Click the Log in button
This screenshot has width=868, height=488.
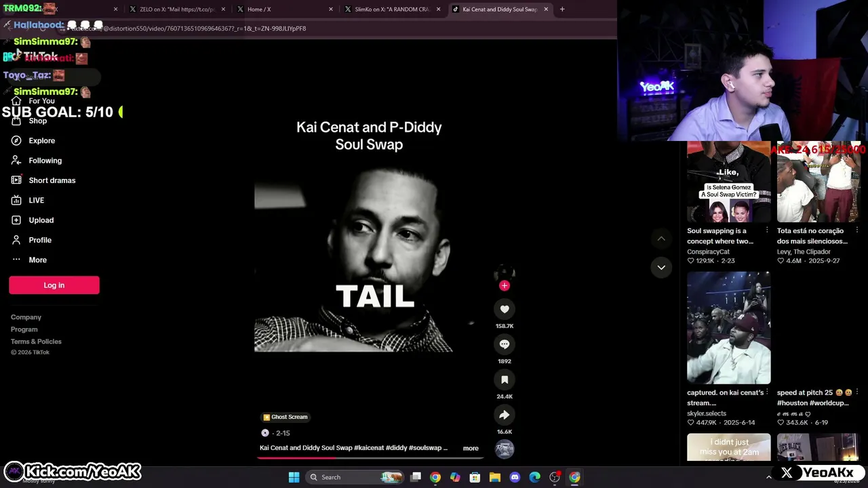point(54,285)
